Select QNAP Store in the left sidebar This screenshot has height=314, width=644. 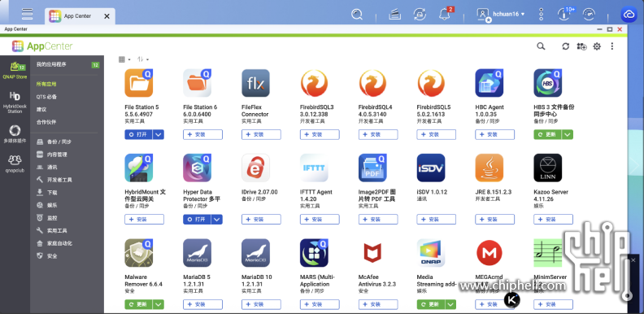click(15, 70)
